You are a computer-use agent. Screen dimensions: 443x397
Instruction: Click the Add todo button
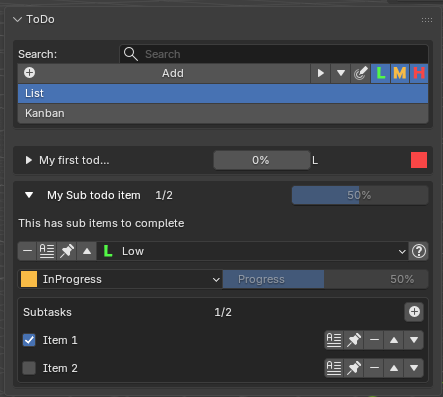(164, 73)
